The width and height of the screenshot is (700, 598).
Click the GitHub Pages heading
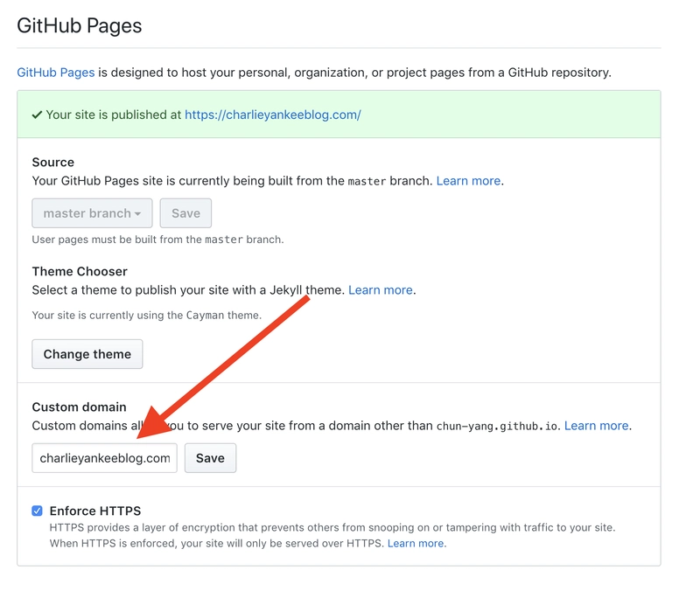tap(79, 25)
